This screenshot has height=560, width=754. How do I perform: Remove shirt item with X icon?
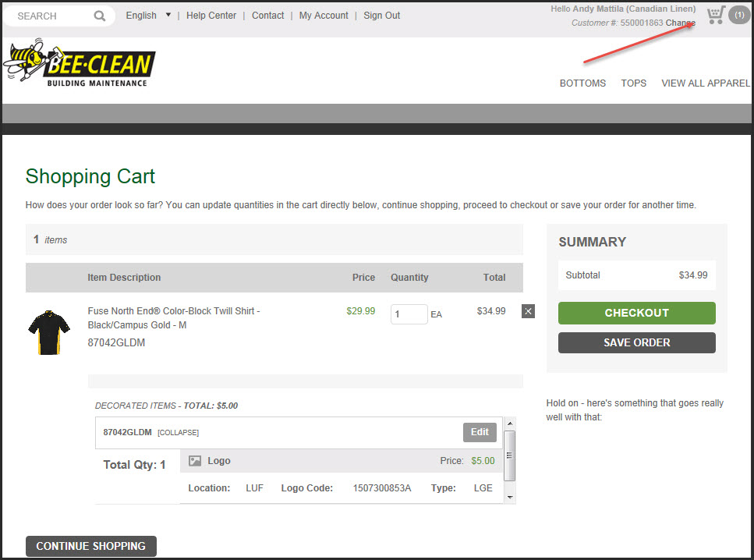coord(528,312)
